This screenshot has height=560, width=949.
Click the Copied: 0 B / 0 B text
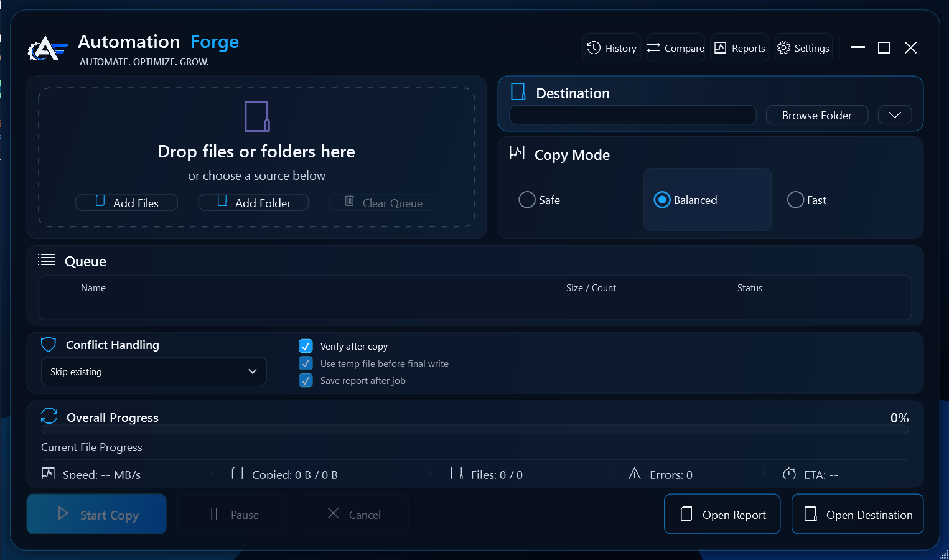295,475
